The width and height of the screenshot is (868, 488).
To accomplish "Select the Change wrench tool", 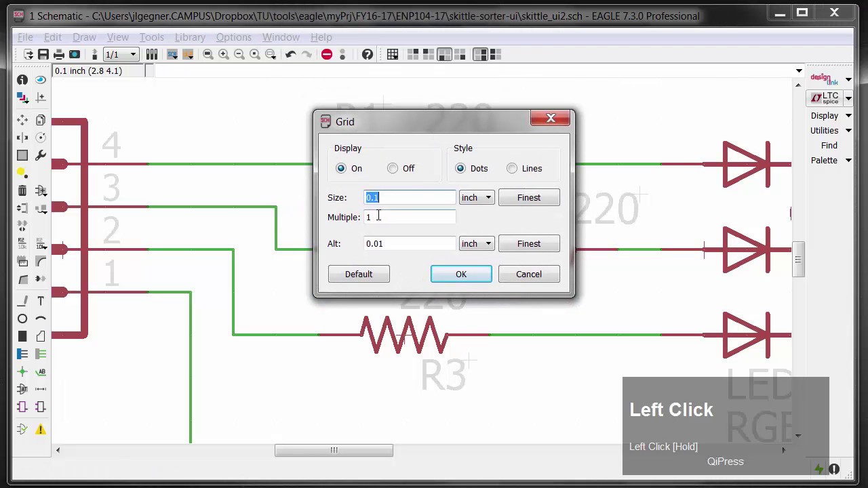I will 41,155.
